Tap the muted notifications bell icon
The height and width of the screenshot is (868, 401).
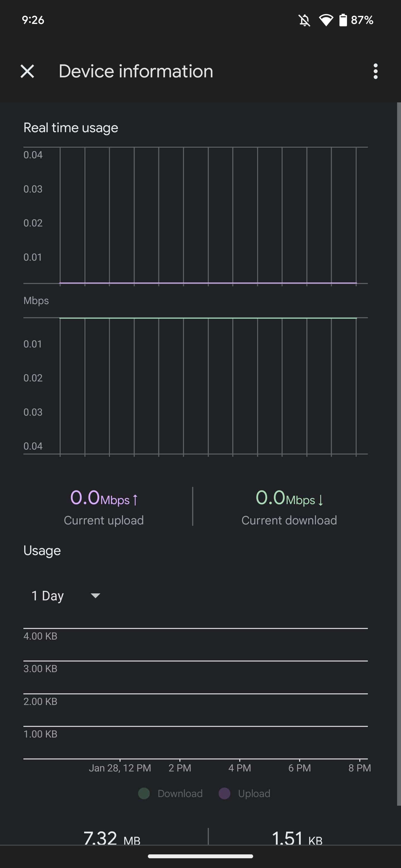point(304,20)
